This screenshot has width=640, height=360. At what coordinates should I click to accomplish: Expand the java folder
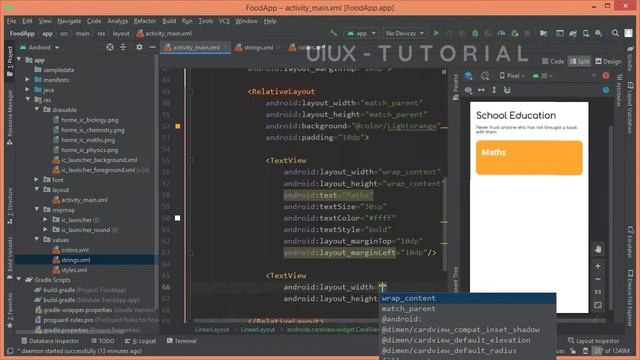click(x=27, y=90)
